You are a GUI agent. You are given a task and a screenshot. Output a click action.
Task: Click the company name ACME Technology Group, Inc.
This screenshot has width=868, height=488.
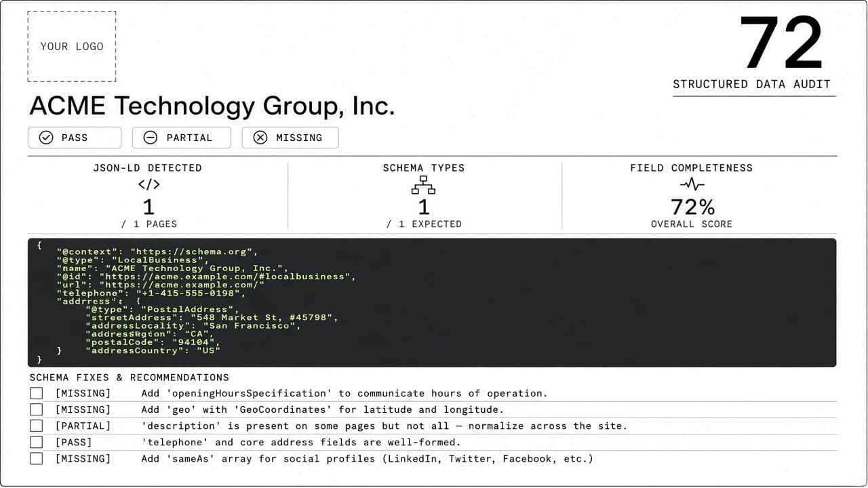point(212,106)
